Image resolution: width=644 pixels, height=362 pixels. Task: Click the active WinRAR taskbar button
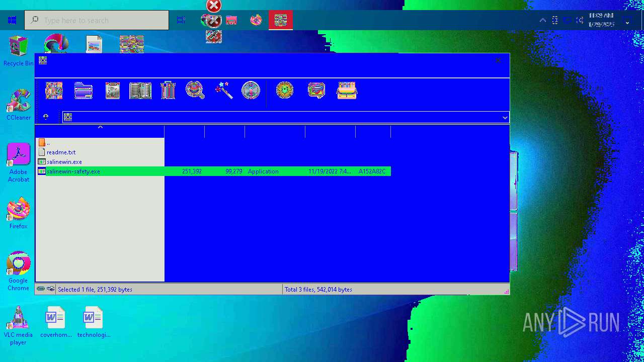(280, 20)
